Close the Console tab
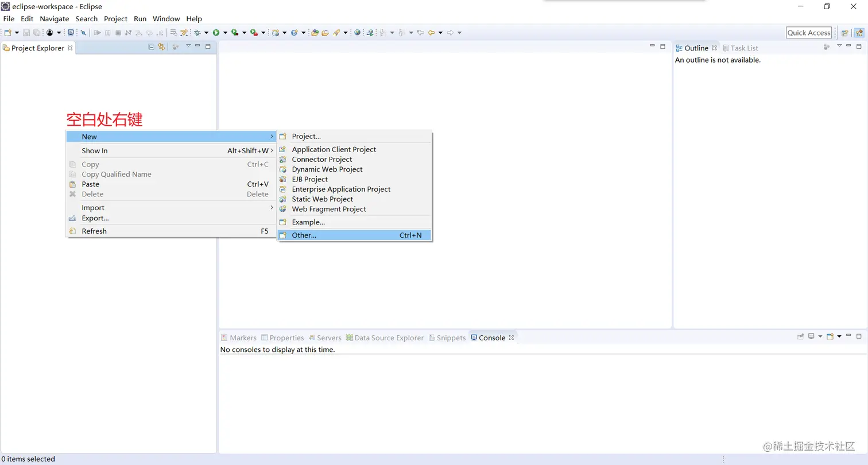 511,338
